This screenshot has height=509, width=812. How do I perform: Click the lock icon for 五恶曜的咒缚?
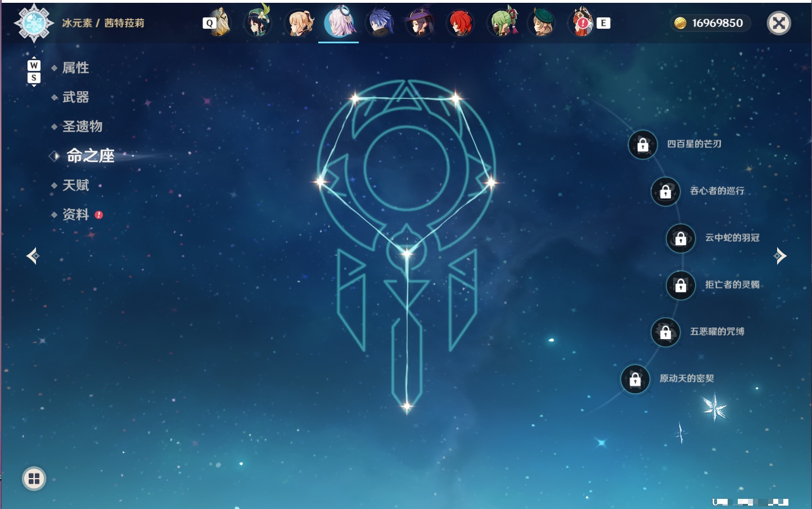pyautogui.click(x=666, y=332)
